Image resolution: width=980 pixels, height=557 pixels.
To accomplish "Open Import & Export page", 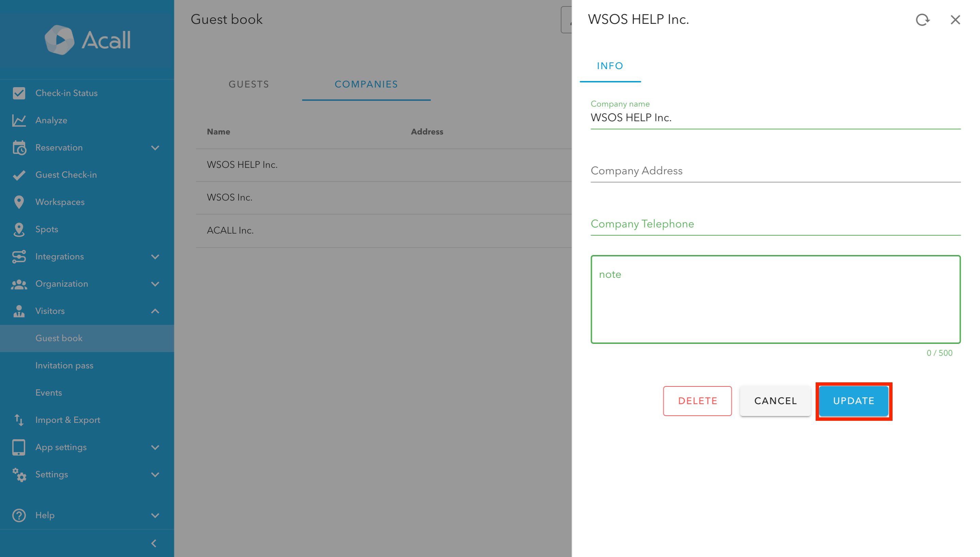I will pos(87,420).
